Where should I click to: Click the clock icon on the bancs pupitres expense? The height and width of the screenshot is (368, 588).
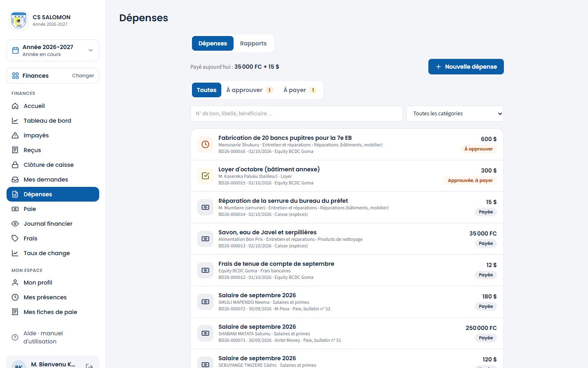[205, 144]
